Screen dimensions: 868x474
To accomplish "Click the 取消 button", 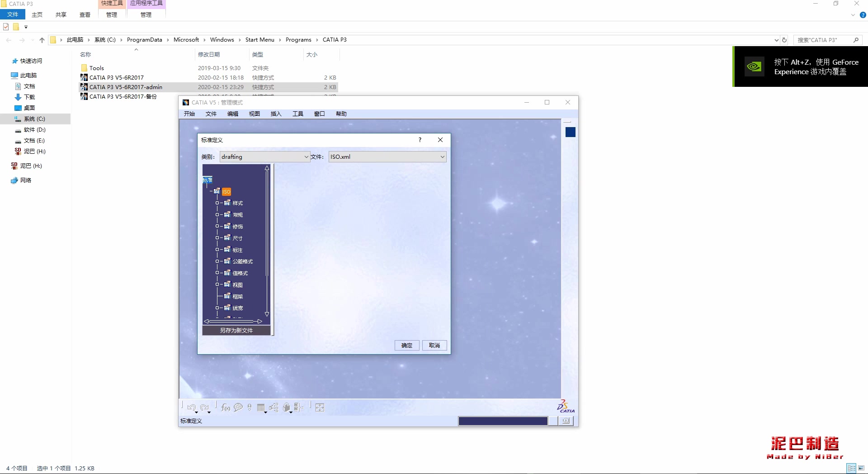I will (x=434, y=346).
